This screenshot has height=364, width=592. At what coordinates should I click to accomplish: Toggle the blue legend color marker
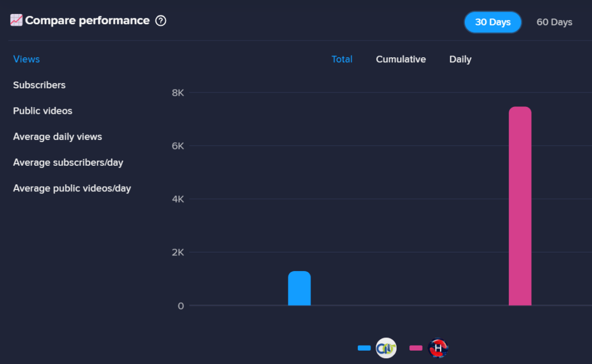[x=364, y=348]
